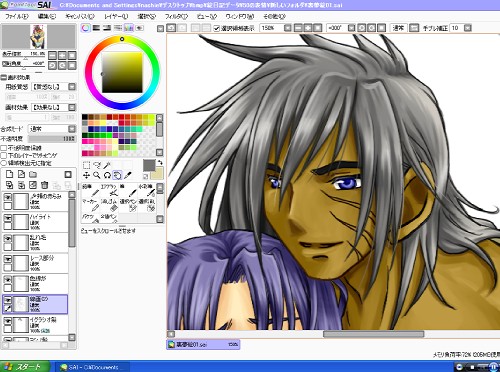The height and width of the screenshot is (372, 500).
Task: Select the 乱れ毛 layer
Action: (x=35, y=242)
